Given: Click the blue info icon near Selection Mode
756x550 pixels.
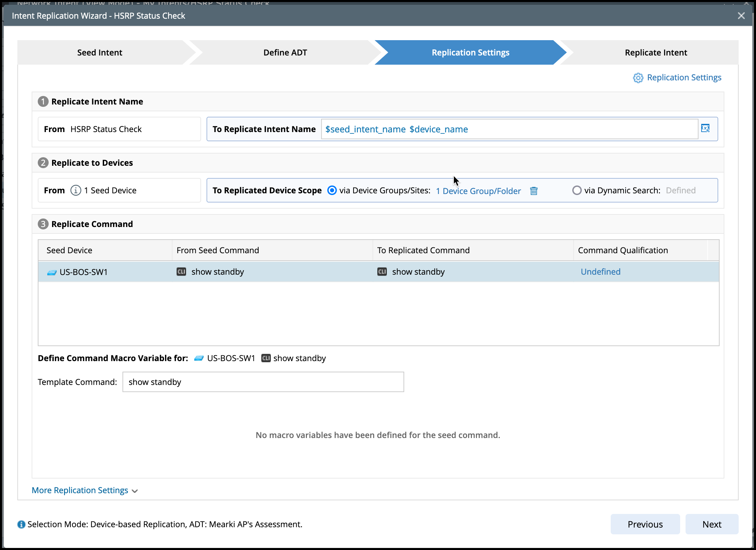Looking at the screenshot, I should click(21, 524).
